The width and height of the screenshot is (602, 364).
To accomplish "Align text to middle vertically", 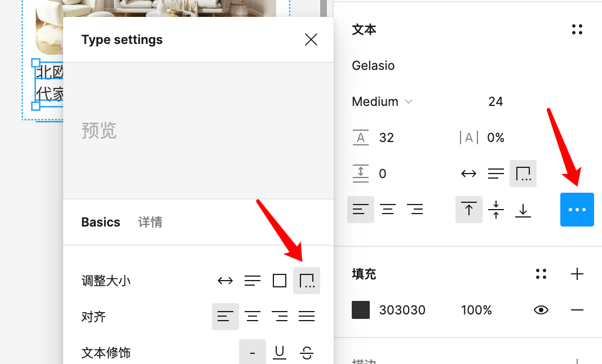I will (x=496, y=210).
